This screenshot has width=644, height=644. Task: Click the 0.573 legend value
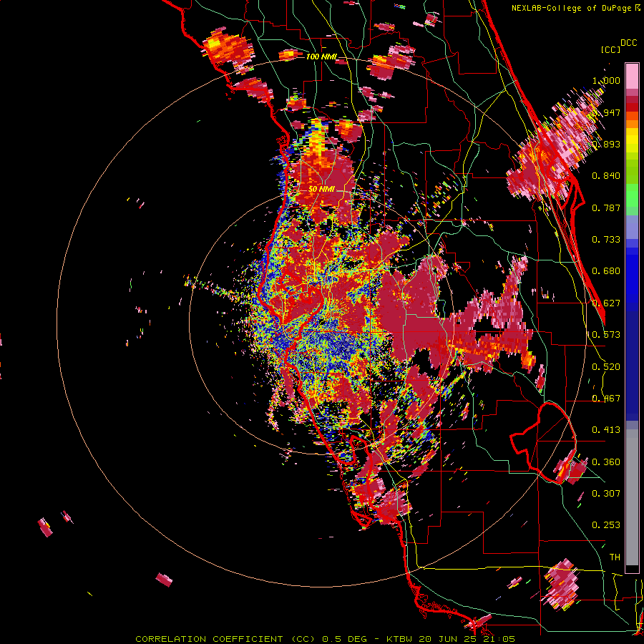pos(606,335)
